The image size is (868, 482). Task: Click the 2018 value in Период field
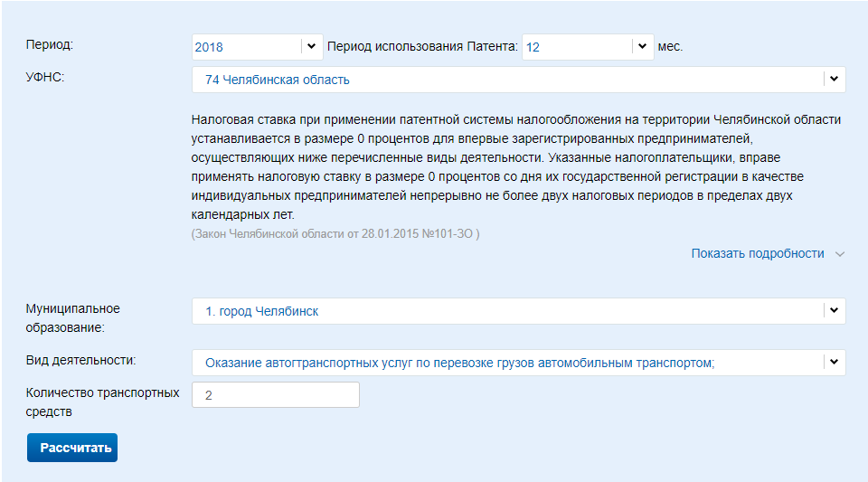209,47
